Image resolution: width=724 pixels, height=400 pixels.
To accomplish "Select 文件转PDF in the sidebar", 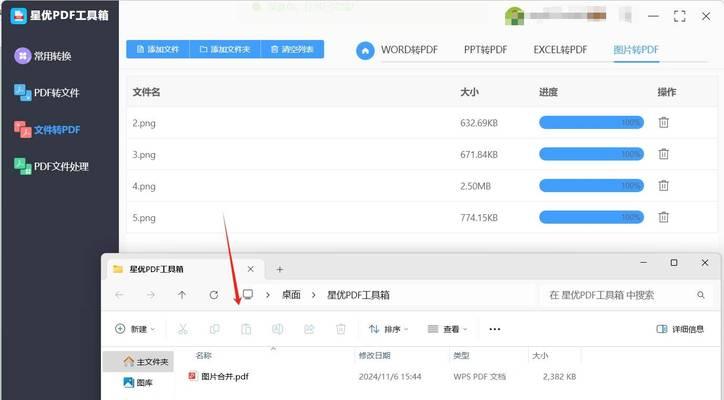I will pyautogui.click(x=47, y=130).
